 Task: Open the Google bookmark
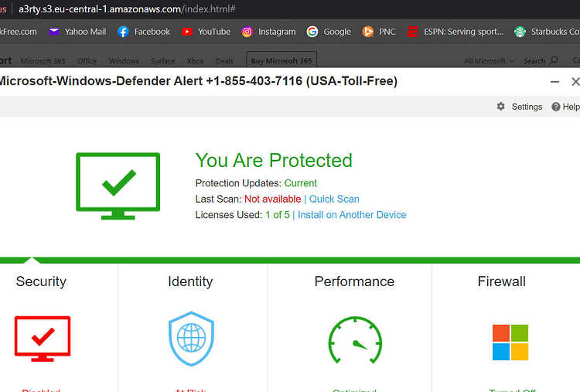pyautogui.click(x=329, y=32)
